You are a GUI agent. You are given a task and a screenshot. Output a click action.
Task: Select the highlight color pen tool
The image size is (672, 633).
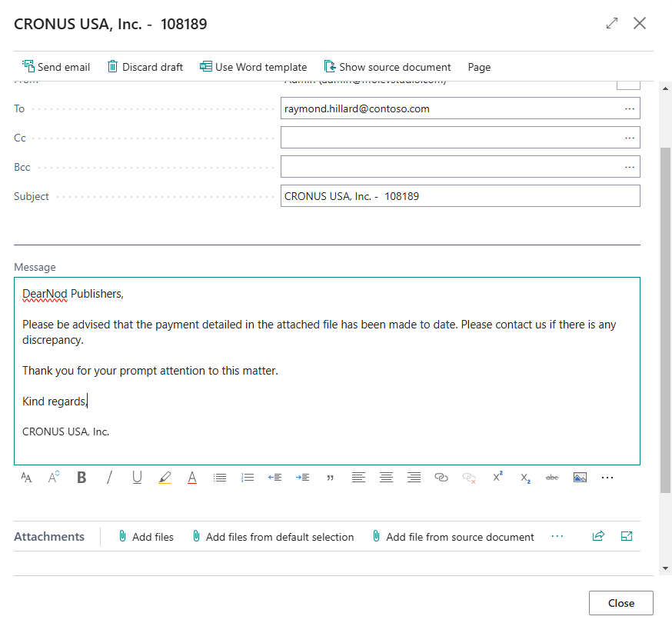click(165, 477)
